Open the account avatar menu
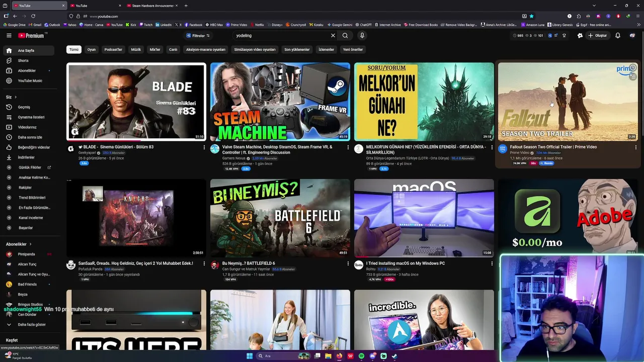Screen dimensions: 644x362 (x=632, y=36)
